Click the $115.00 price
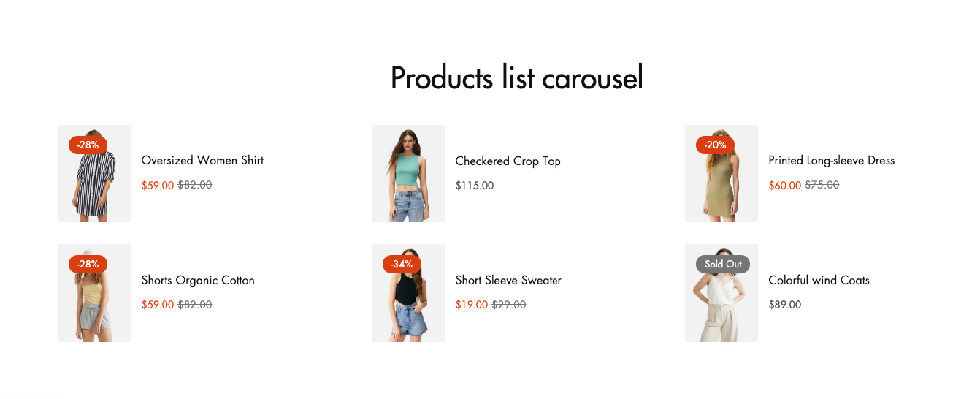980x399 pixels. [x=474, y=186]
